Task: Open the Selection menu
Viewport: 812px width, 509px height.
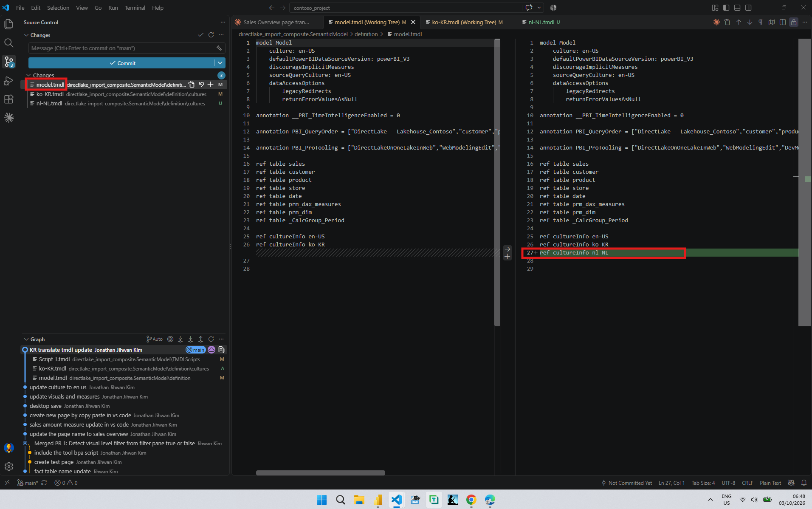Action: 58,8
